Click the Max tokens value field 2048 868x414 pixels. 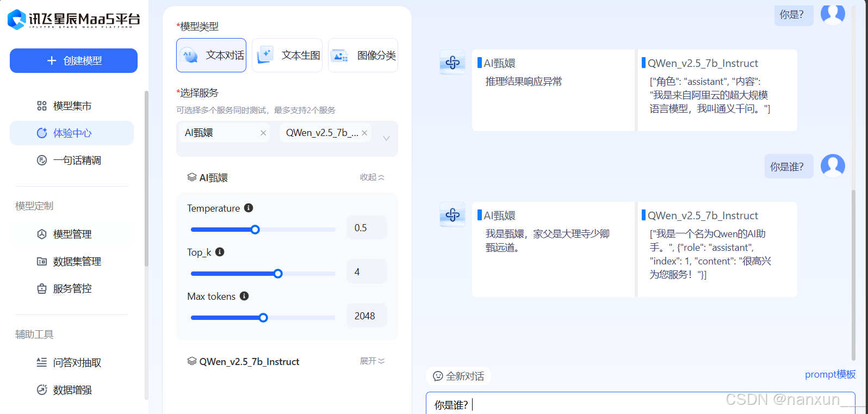tap(367, 316)
